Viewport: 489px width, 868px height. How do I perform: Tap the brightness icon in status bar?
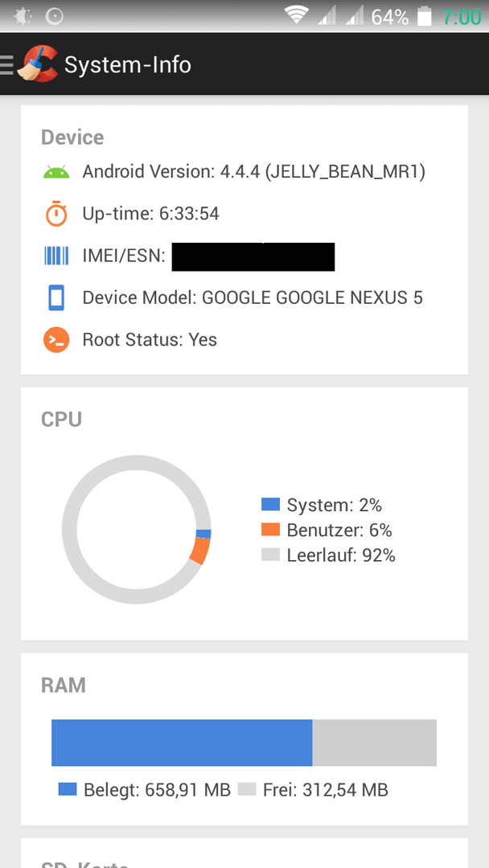click(x=23, y=16)
